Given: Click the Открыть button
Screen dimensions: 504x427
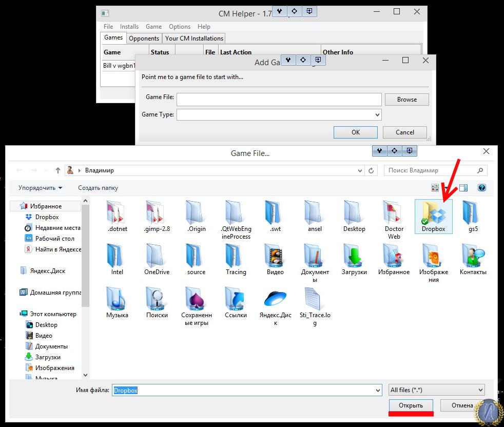Looking at the screenshot, I should click(x=411, y=405).
